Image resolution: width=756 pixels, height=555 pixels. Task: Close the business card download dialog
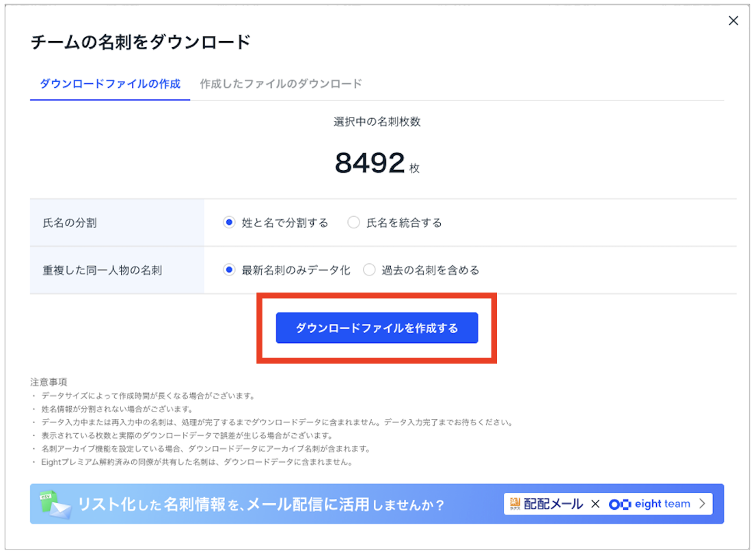pyautogui.click(x=733, y=21)
